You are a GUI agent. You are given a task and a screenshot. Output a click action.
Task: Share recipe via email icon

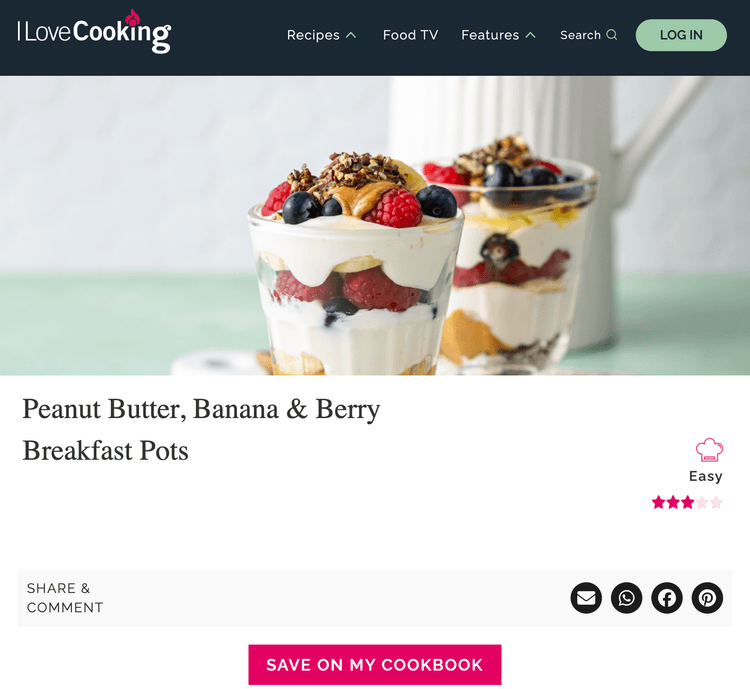(x=586, y=598)
